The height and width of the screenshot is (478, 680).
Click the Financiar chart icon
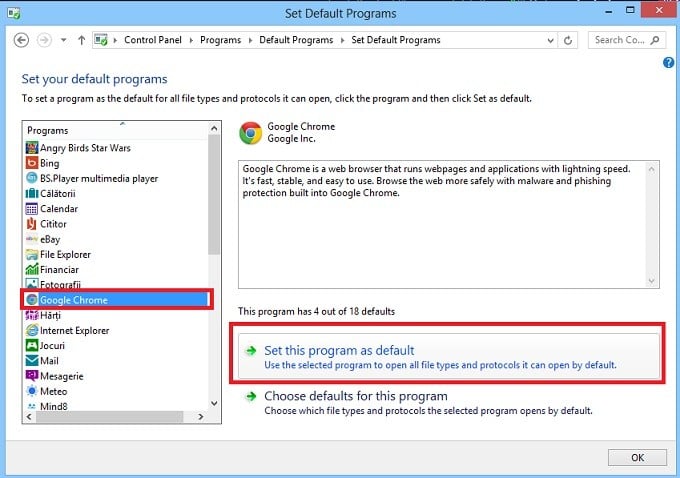click(32, 269)
